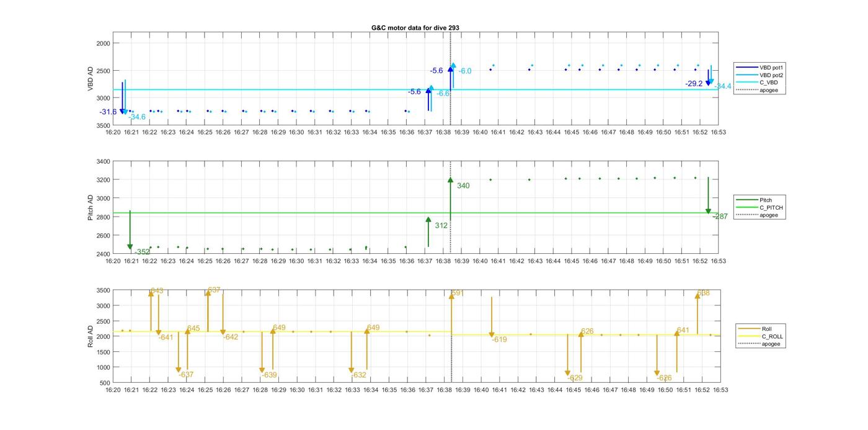Click the "-6.0" VBD data label

pos(465,71)
